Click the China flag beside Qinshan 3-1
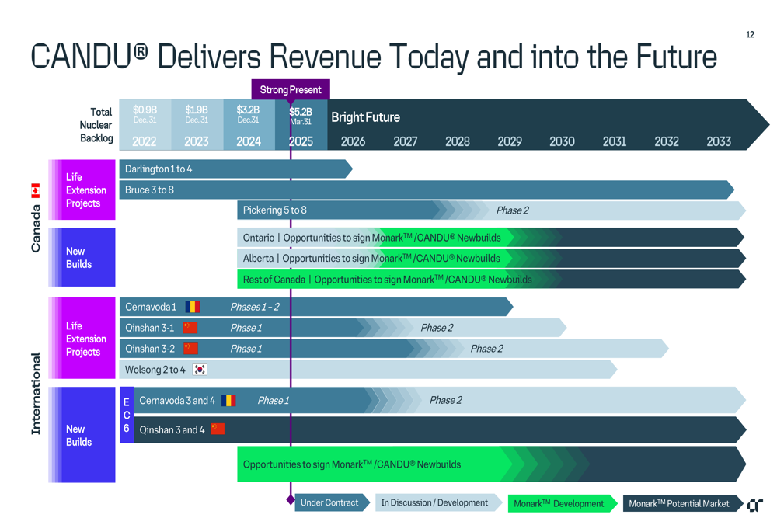 (x=190, y=328)
